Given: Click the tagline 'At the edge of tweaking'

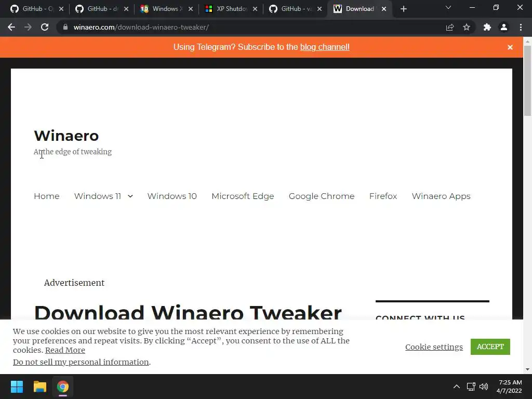Looking at the screenshot, I should point(73,152).
